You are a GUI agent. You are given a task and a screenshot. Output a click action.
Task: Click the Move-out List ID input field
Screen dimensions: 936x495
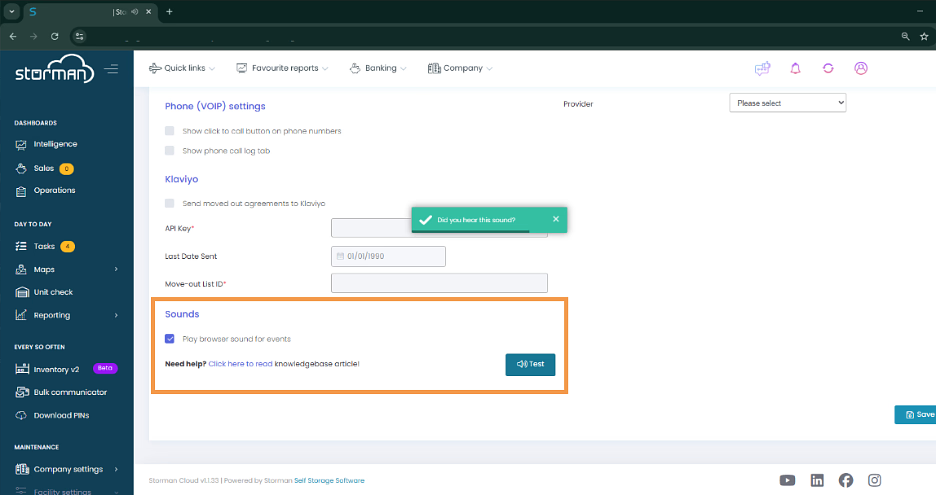click(x=439, y=283)
